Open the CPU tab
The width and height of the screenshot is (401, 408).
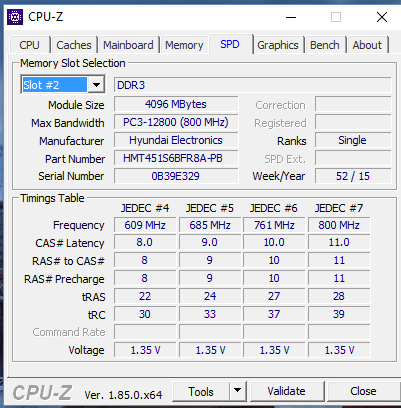tap(29, 45)
